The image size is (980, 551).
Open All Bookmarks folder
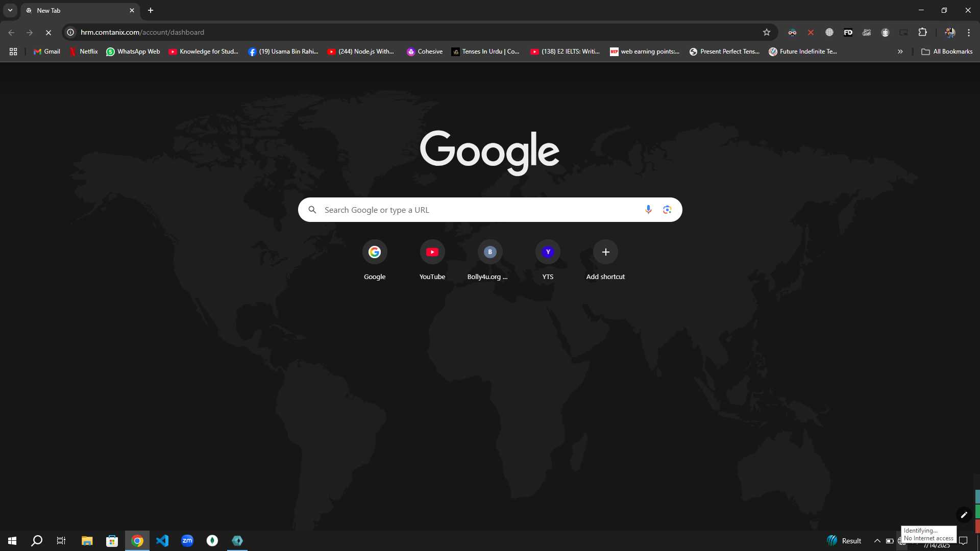click(947, 52)
